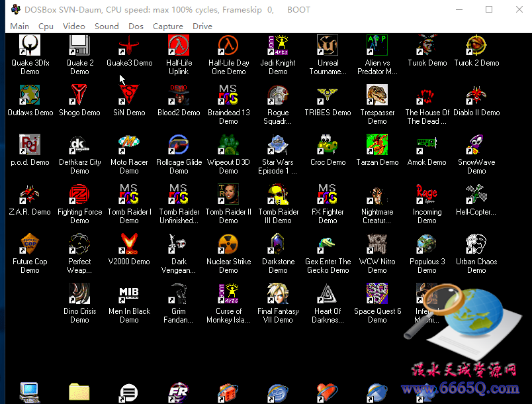
Task: Select the FX Fighter Demo icon
Action: [x=328, y=194]
